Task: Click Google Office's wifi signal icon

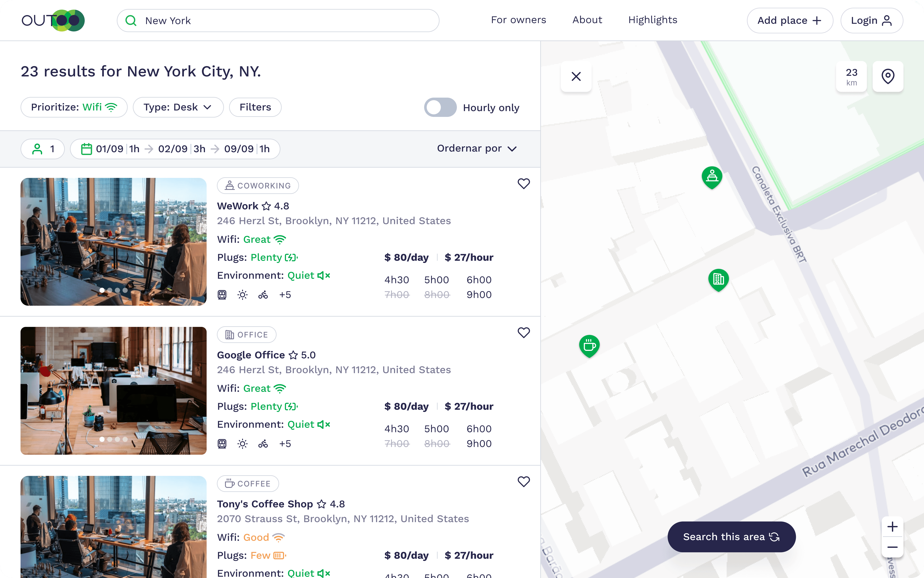Action: pos(280,389)
